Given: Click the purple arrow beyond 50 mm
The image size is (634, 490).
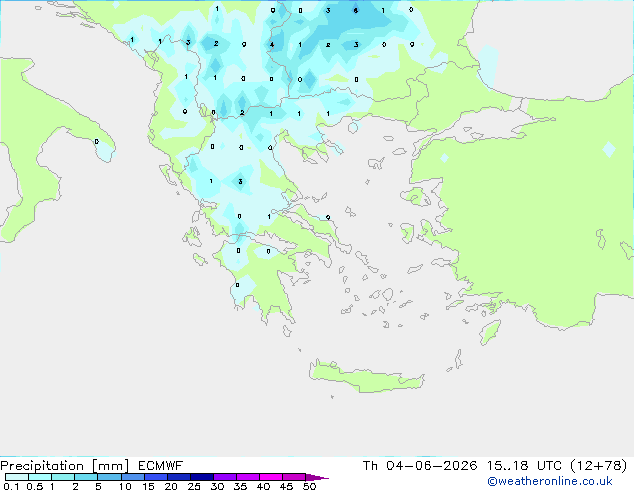Looking at the screenshot, I should 317,477.
